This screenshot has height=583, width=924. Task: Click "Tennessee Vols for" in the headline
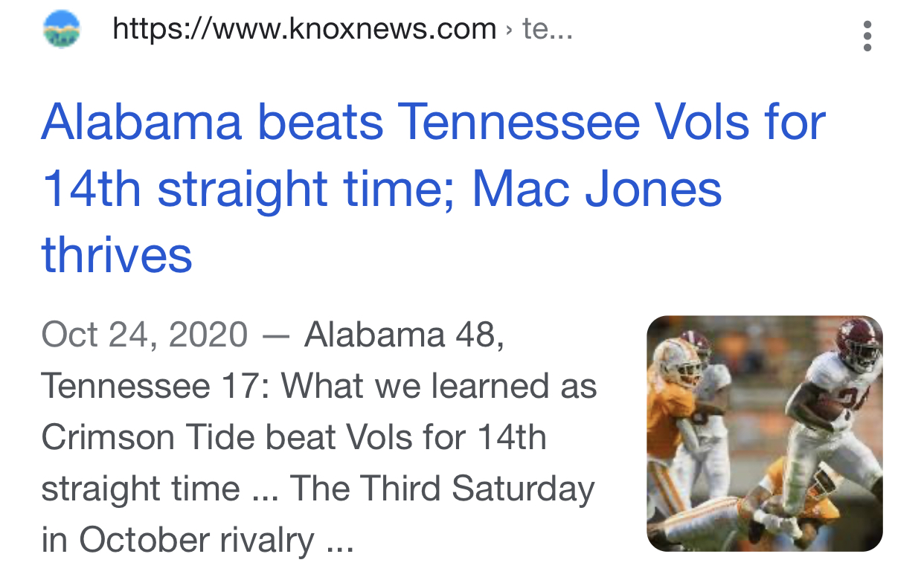click(x=612, y=123)
